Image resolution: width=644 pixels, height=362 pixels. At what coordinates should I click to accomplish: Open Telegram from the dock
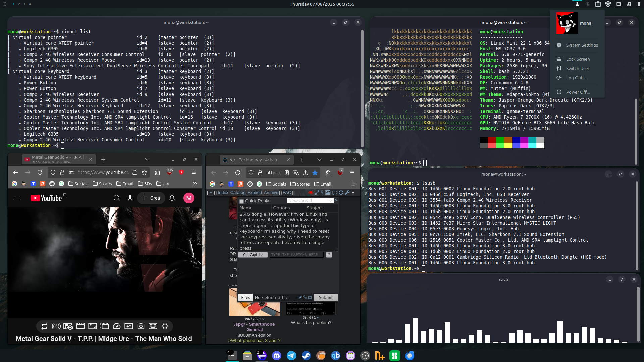pos(291,356)
